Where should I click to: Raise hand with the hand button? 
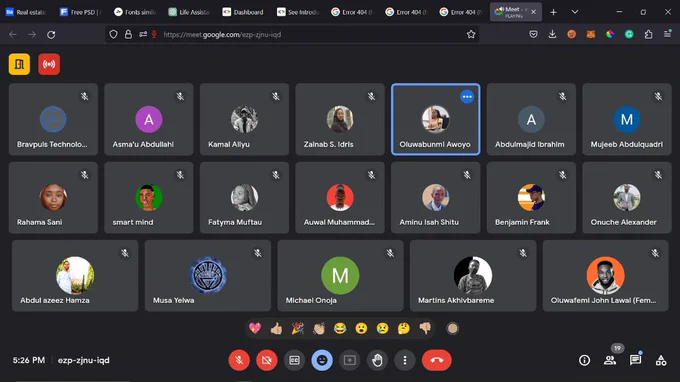tap(377, 360)
